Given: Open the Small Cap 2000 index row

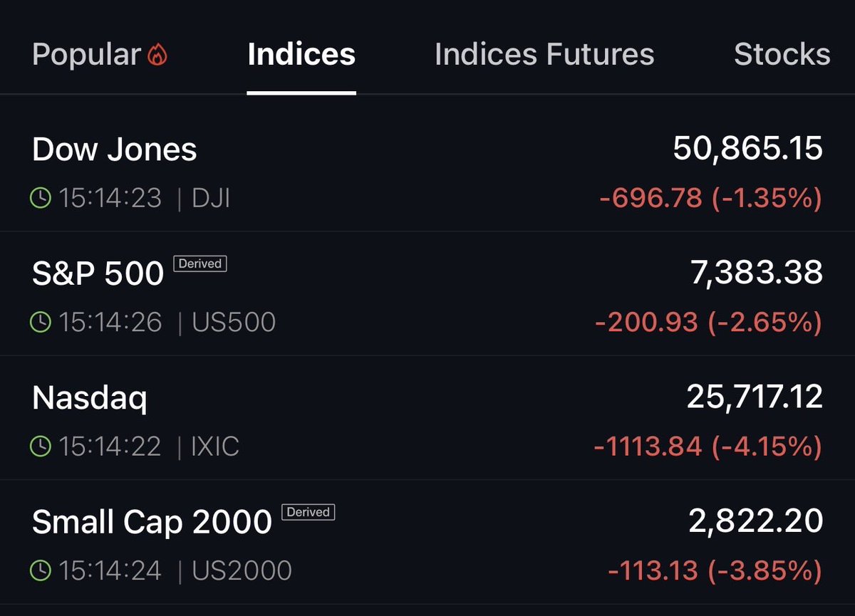Looking at the screenshot, I should (x=427, y=542).
